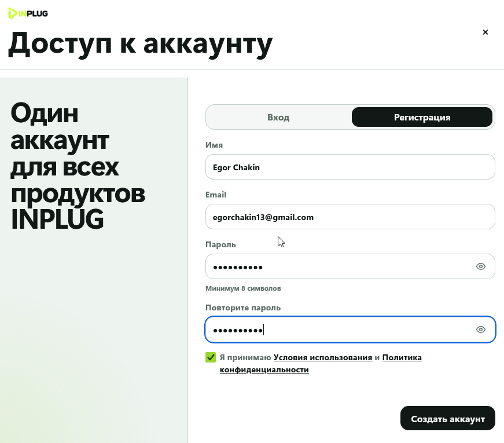Click the Имя input field
Viewport: 504px width, 443px height.
350,167
